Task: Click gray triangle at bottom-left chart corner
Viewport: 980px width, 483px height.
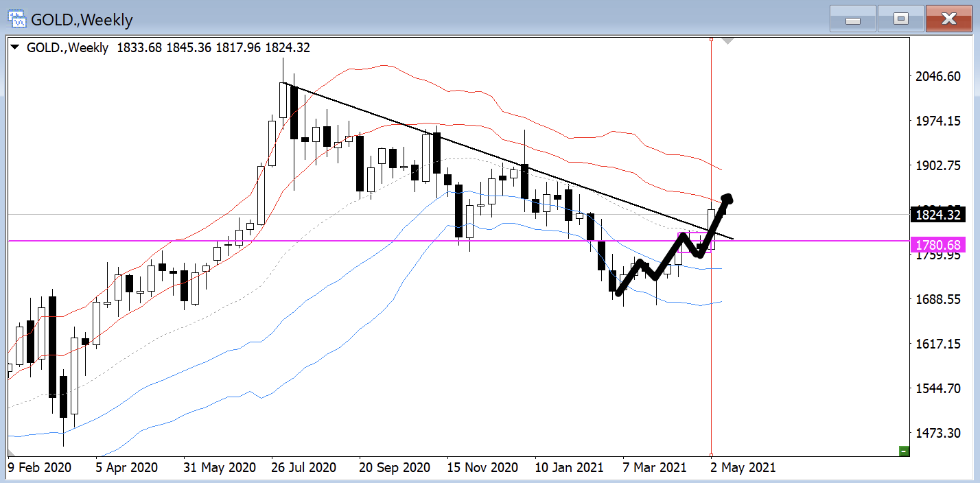Action: point(11,453)
